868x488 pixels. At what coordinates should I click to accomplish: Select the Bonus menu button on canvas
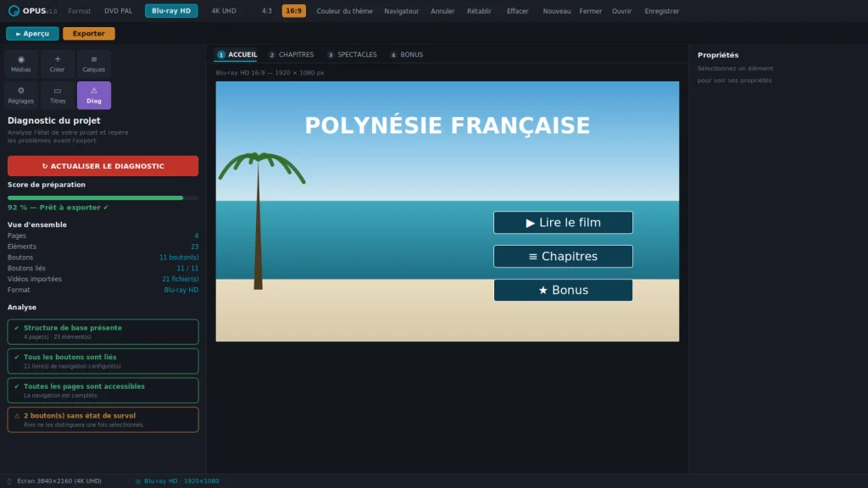point(563,290)
